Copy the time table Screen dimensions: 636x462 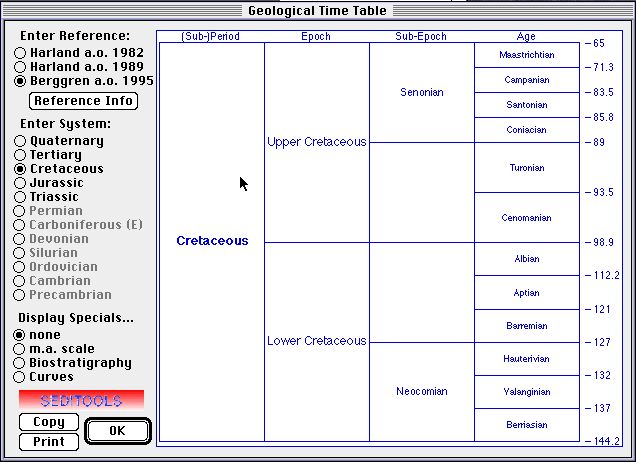[x=49, y=422]
